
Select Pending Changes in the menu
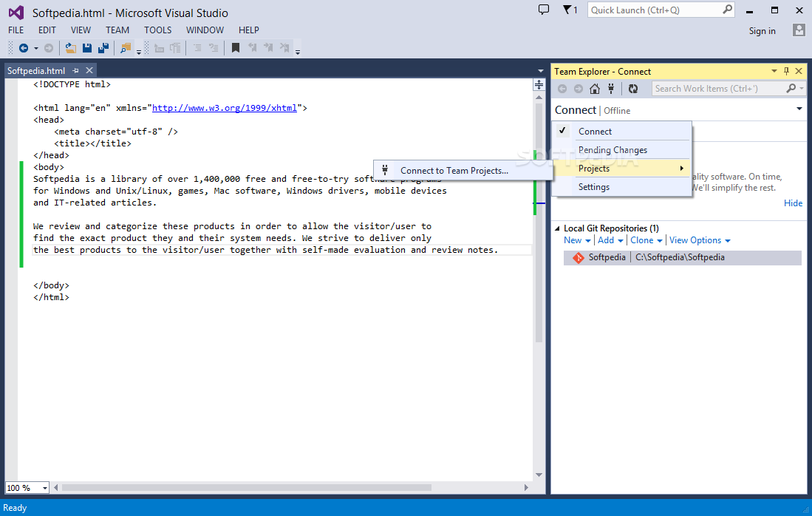(622, 150)
